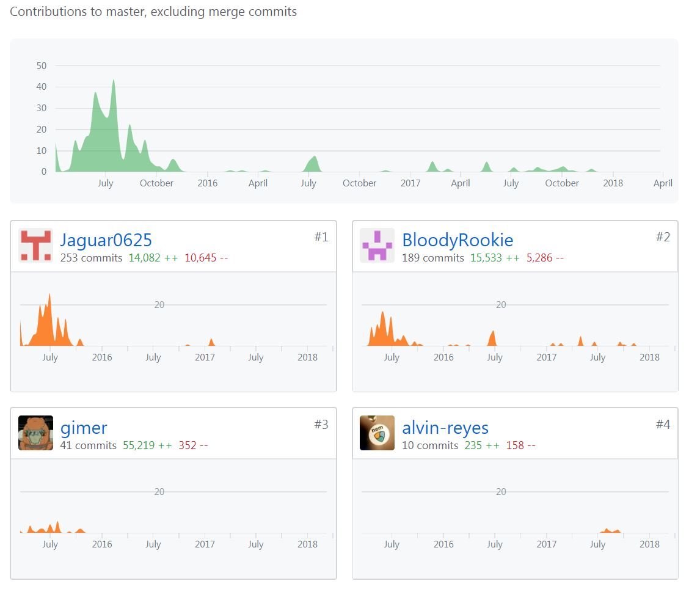Click BloodyRookie's purple avatar icon
Viewport: 700px width, 600px height.
click(377, 246)
